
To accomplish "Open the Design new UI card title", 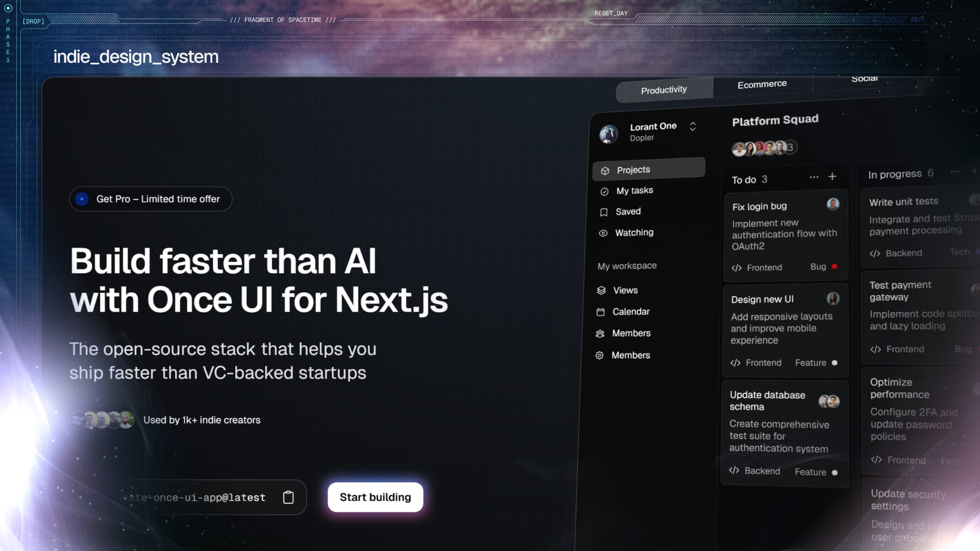I will pos(762,299).
